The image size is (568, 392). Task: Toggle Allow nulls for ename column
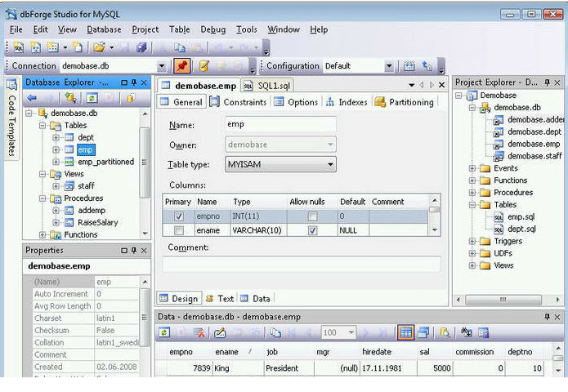click(312, 230)
